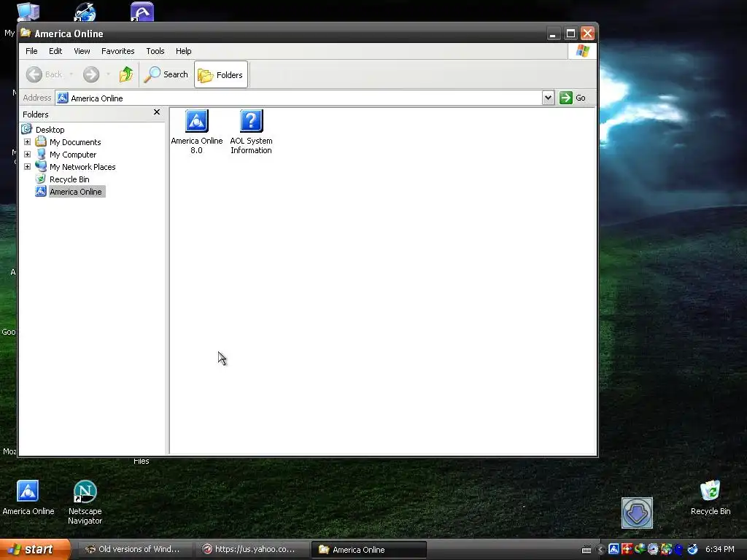Maximize the America Online window

tap(570, 34)
